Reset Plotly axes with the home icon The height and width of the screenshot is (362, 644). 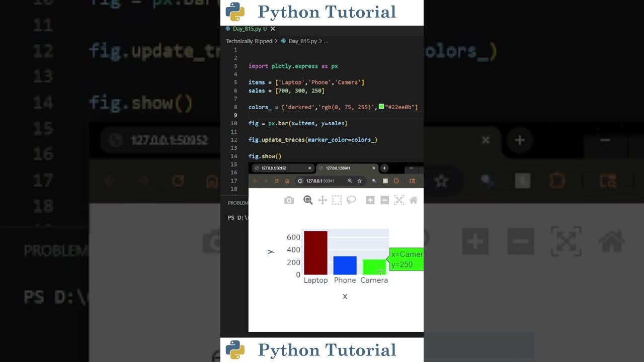point(414,200)
